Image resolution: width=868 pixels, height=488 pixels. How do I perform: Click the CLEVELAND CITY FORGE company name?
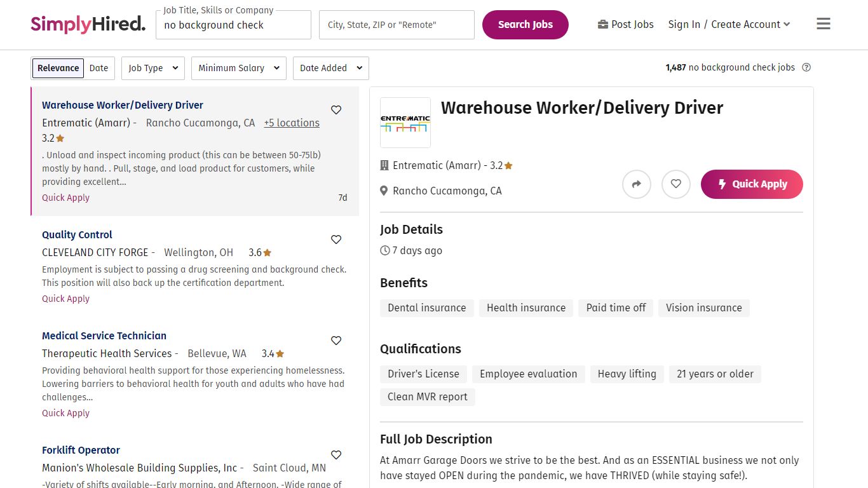pos(95,252)
